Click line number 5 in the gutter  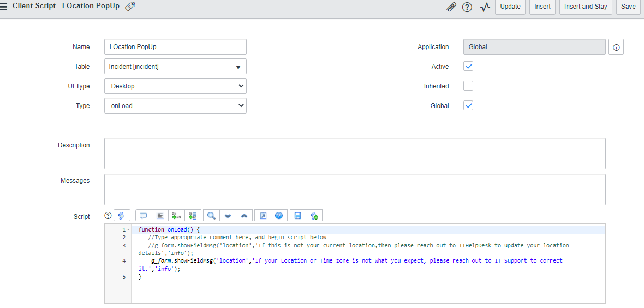pyautogui.click(x=124, y=277)
